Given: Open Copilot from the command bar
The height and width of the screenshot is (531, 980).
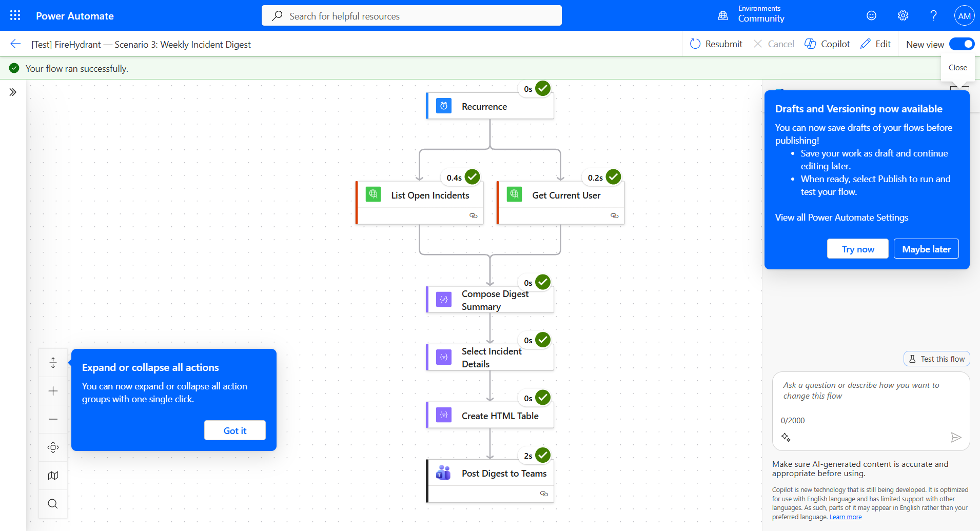Looking at the screenshot, I should [x=827, y=44].
